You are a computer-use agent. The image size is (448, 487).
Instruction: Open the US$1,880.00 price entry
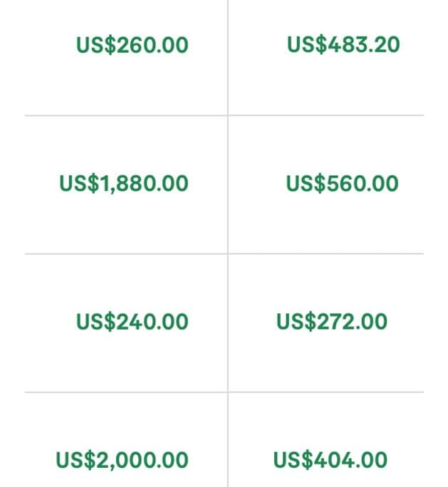(x=124, y=184)
